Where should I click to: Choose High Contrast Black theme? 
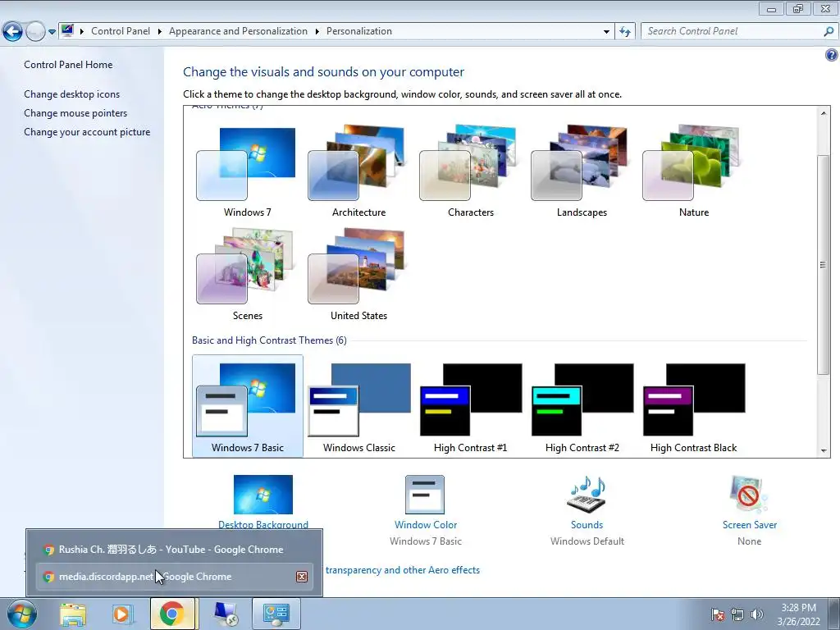pos(694,406)
